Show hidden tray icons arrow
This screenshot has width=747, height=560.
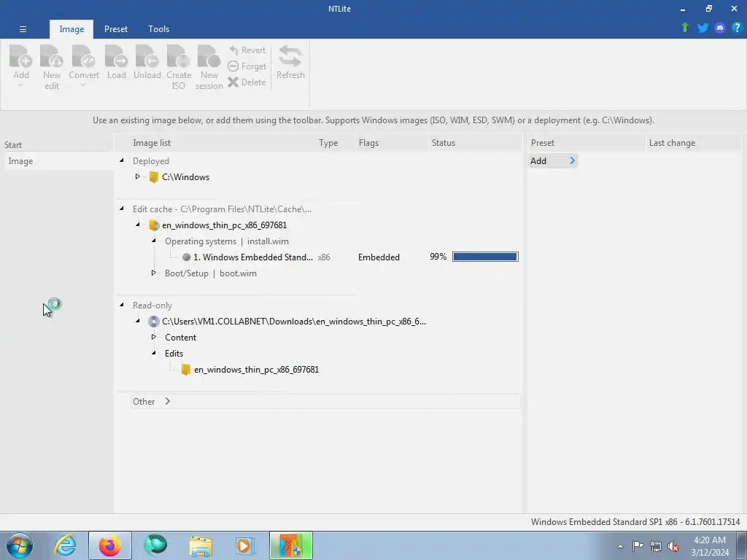pos(620,546)
